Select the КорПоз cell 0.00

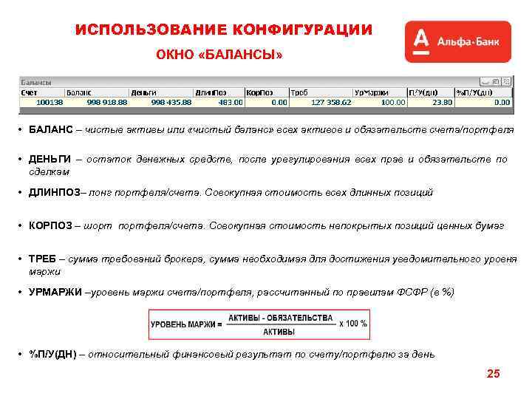(x=267, y=103)
